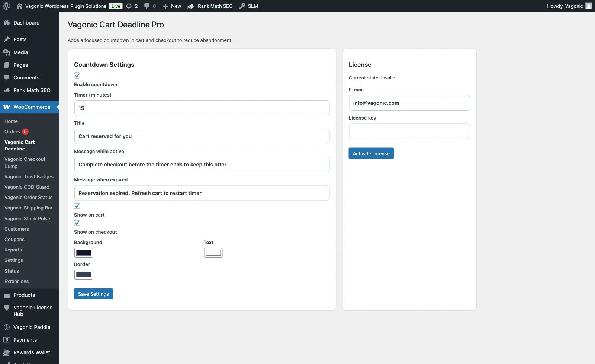
Task: Toggle the Show on cart checkbox
Action: pyautogui.click(x=77, y=206)
